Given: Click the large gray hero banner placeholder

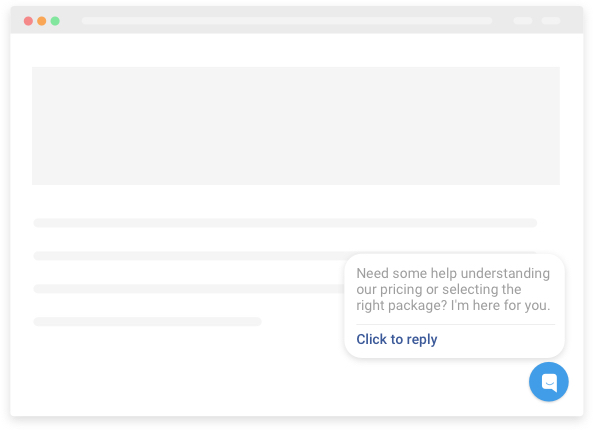Looking at the screenshot, I should [296, 126].
